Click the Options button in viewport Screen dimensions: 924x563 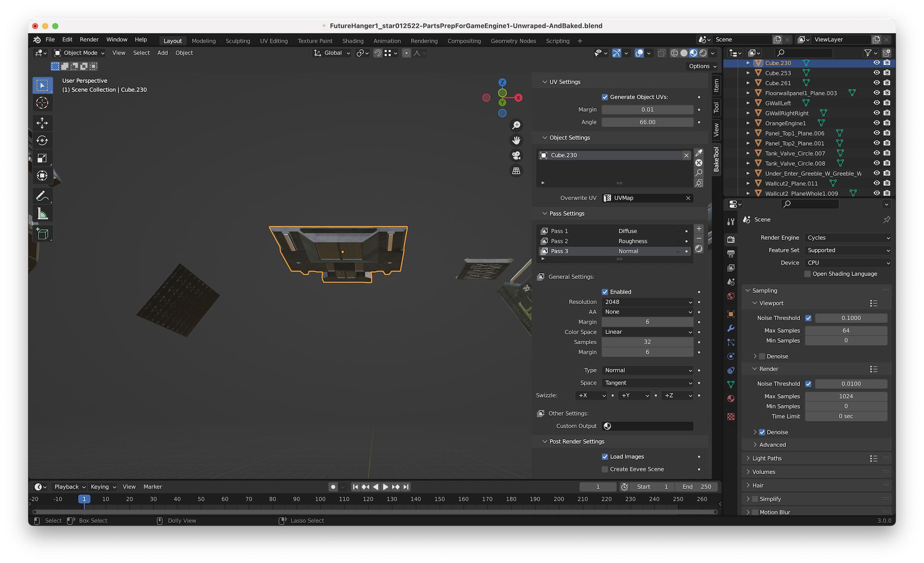pyautogui.click(x=703, y=66)
